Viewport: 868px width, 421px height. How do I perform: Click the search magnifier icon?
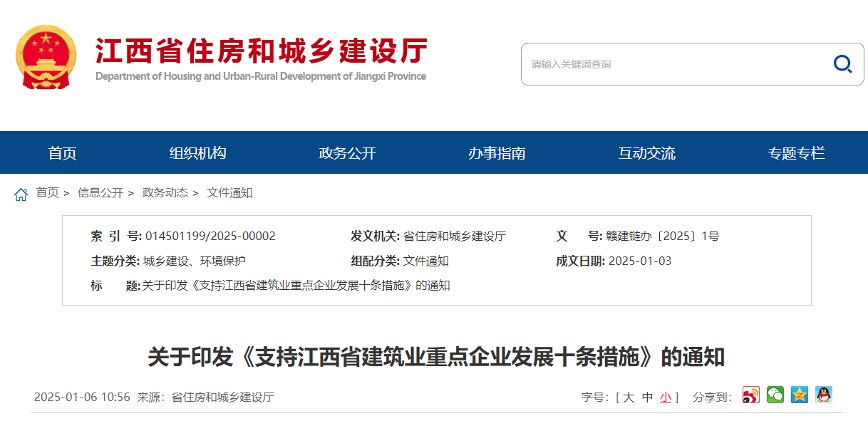click(x=843, y=64)
